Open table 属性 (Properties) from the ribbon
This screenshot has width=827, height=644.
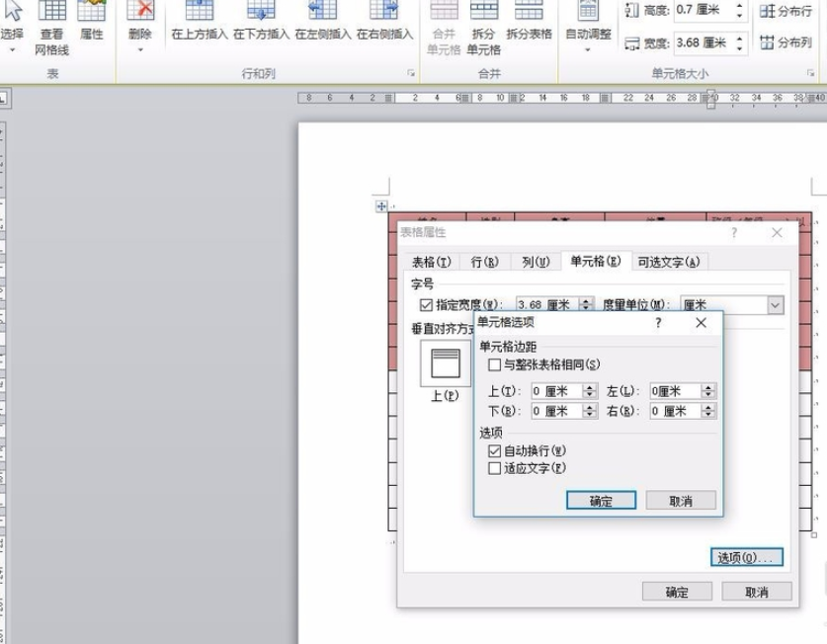point(91,21)
